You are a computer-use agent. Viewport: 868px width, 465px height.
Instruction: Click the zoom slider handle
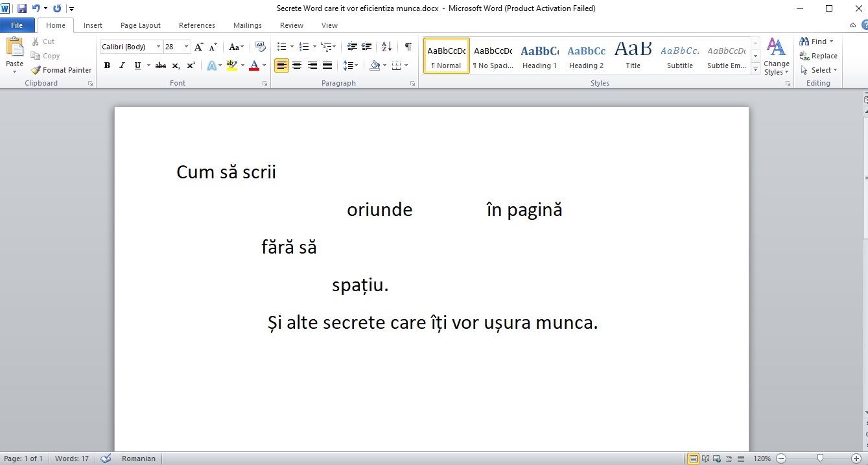(820, 459)
